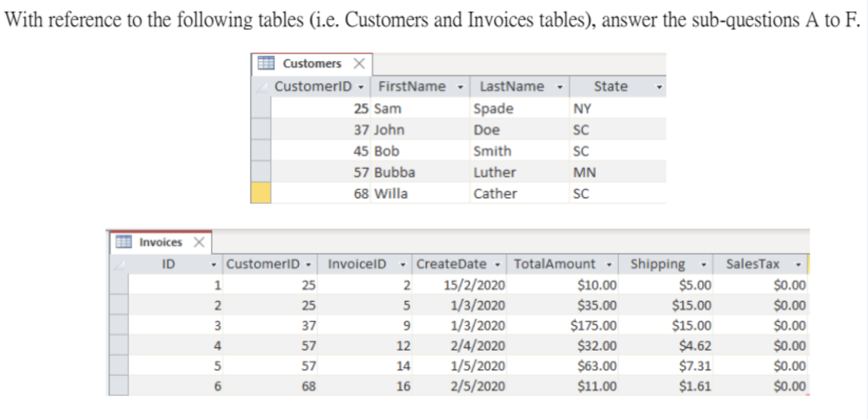The height and width of the screenshot is (419, 868).
Task: Click the cell containing Doe
Action: (x=520, y=129)
